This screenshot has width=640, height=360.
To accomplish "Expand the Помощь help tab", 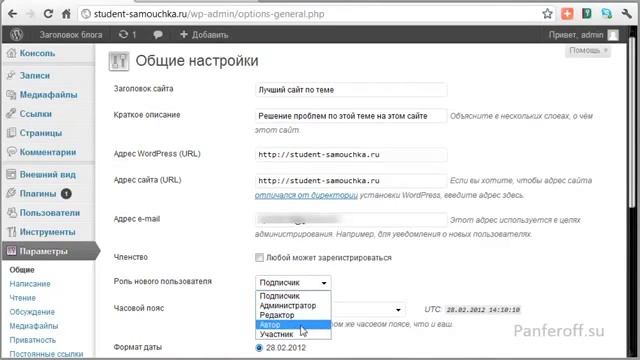I will click(588, 51).
